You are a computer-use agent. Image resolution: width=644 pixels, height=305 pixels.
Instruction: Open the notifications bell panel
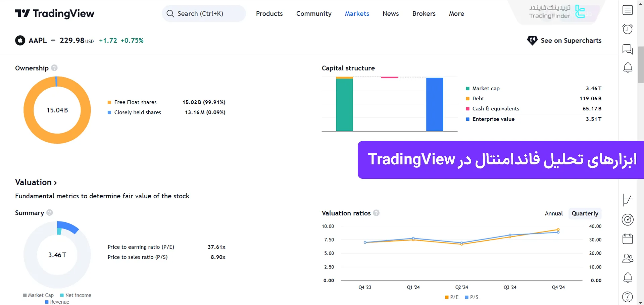(x=627, y=67)
